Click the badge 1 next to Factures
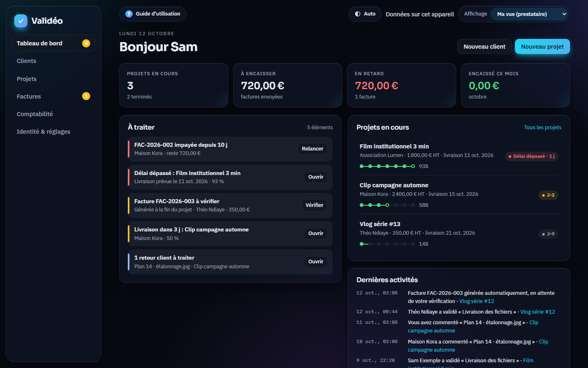588x368 pixels. point(86,96)
